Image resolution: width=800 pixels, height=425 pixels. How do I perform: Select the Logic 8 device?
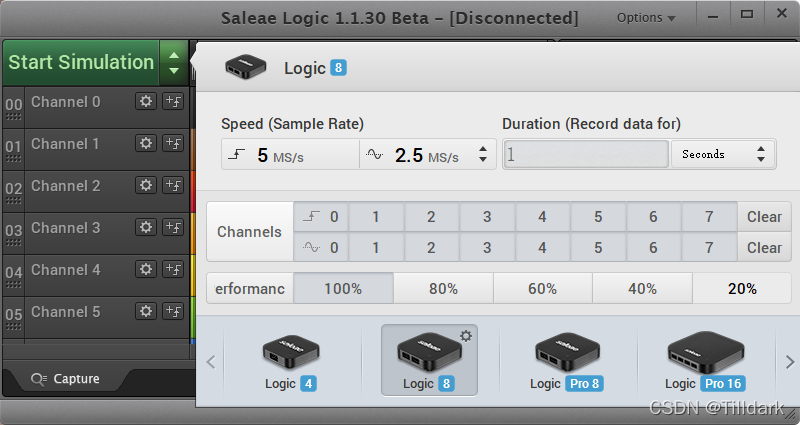429,360
